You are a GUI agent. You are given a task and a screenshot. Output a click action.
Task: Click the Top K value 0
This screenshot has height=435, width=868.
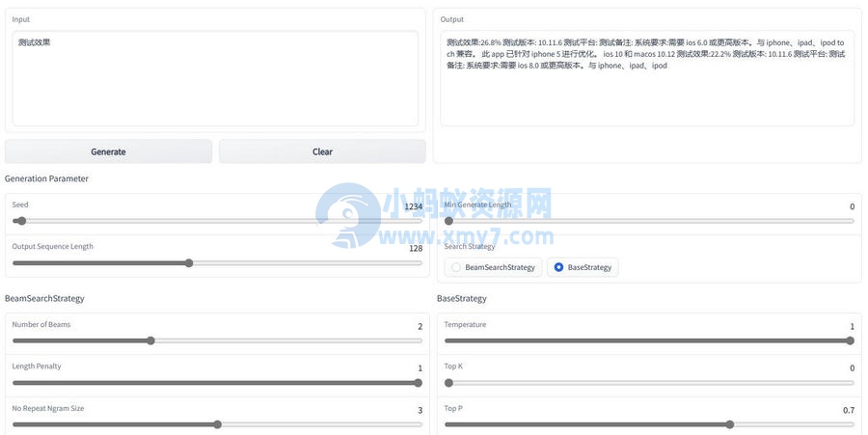click(x=852, y=368)
